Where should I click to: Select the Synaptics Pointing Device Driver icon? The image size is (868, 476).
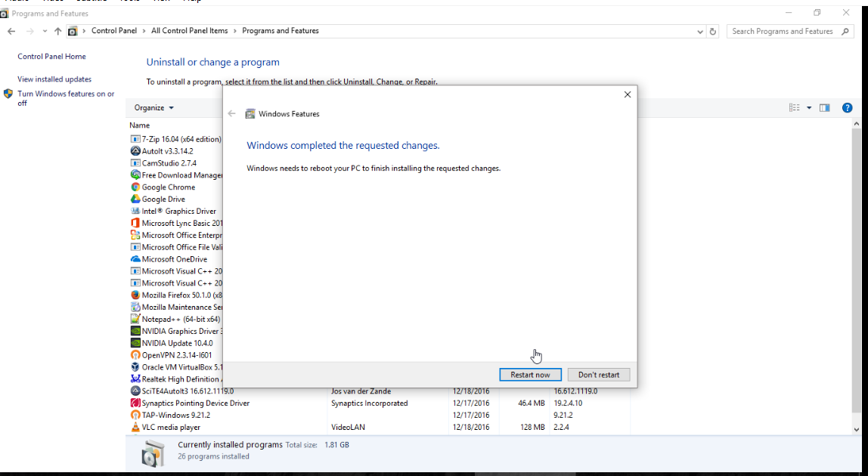(135, 403)
